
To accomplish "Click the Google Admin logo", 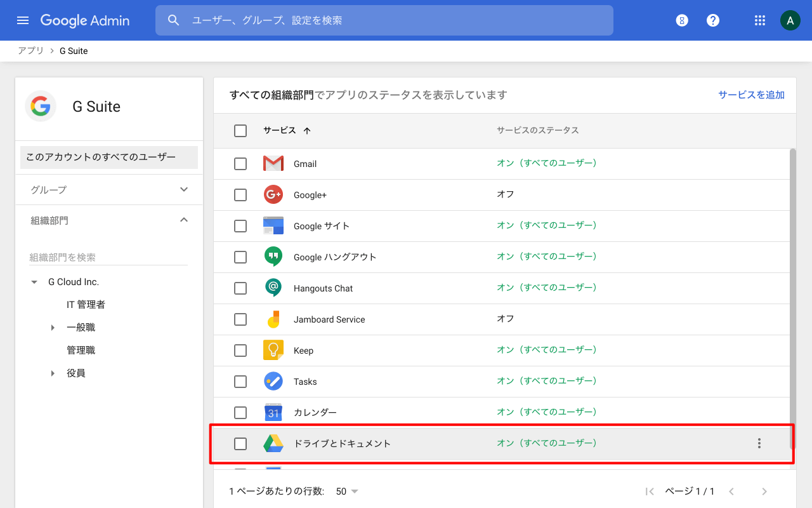I will click(85, 20).
